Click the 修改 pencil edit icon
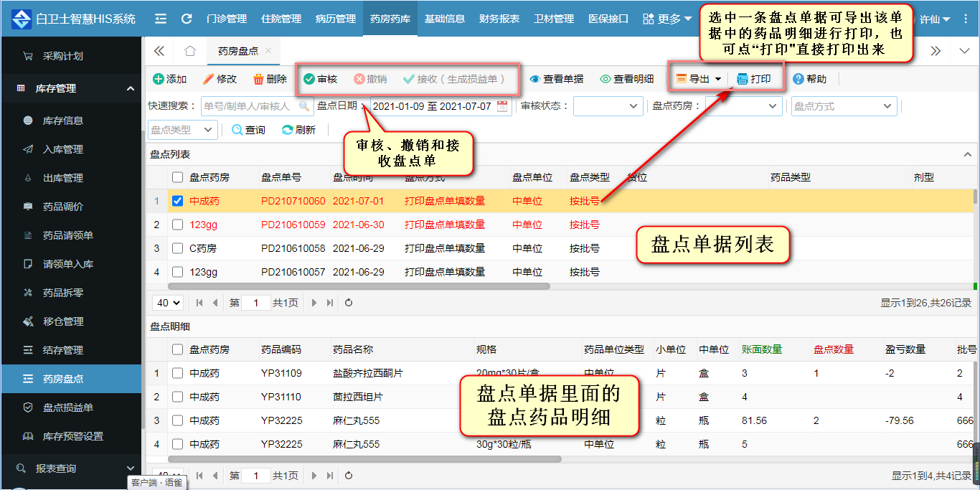The height and width of the screenshot is (490, 980). coord(209,79)
